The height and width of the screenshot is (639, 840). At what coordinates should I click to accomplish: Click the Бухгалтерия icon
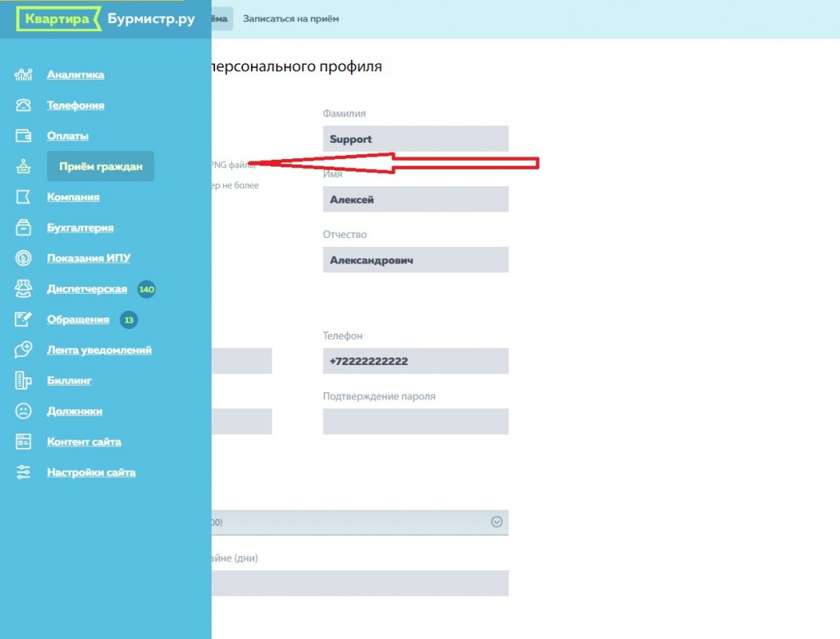point(23,227)
